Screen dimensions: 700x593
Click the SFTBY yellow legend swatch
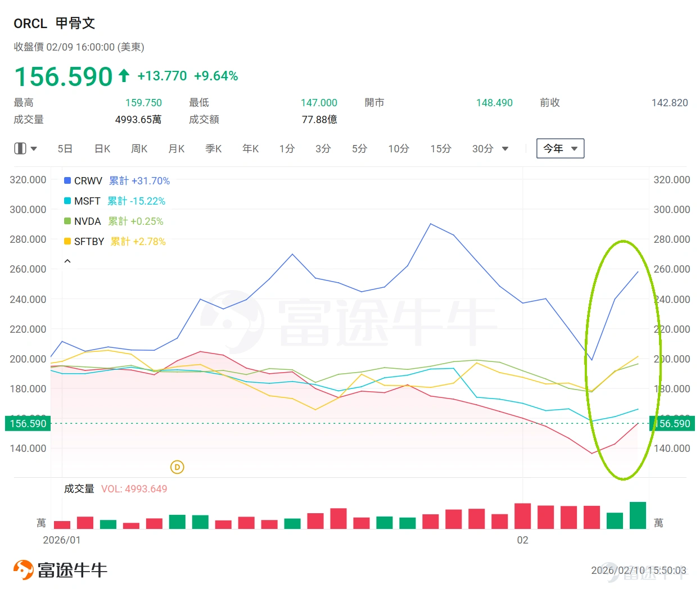pos(67,241)
